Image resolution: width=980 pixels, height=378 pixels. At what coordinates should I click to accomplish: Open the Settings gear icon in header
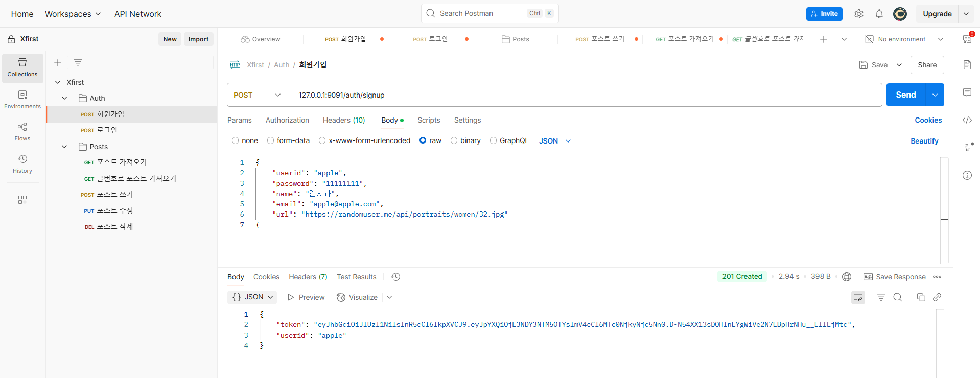(858, 14)
